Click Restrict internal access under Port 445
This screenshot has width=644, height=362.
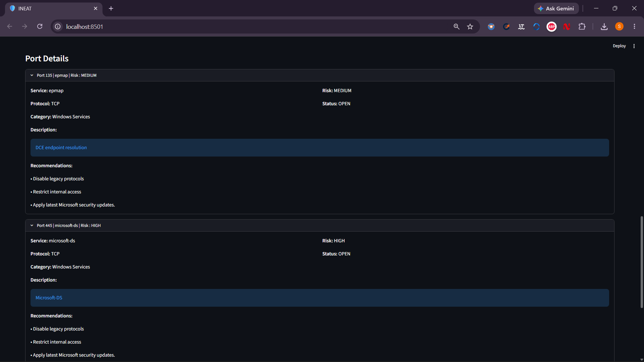tap(56, 342)
